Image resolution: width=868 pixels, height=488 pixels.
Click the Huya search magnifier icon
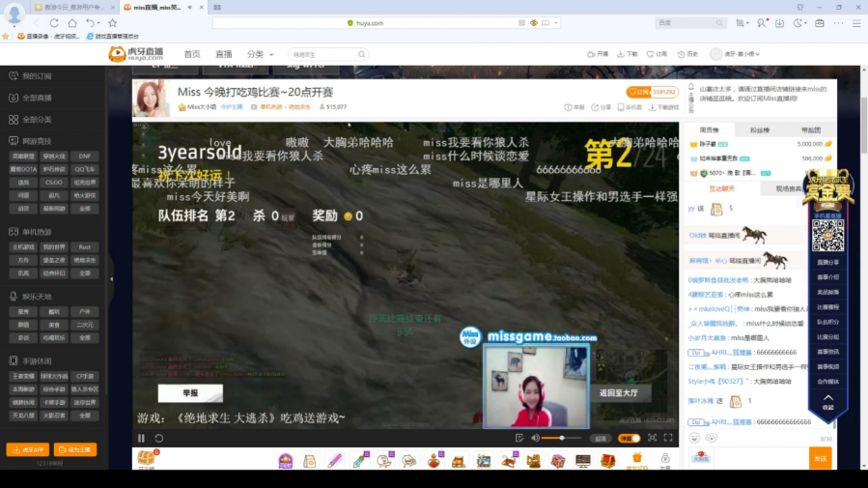(361, 54)
